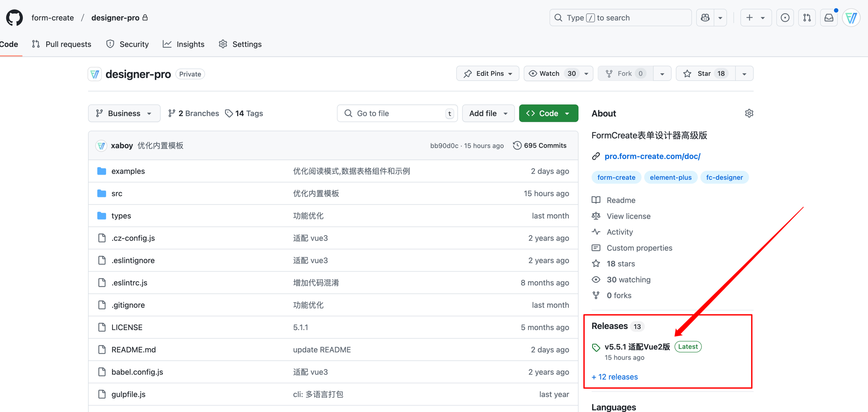Screen dimensions: 868x412
Task: Open the About settings gear icon
Action: (749, 113)
